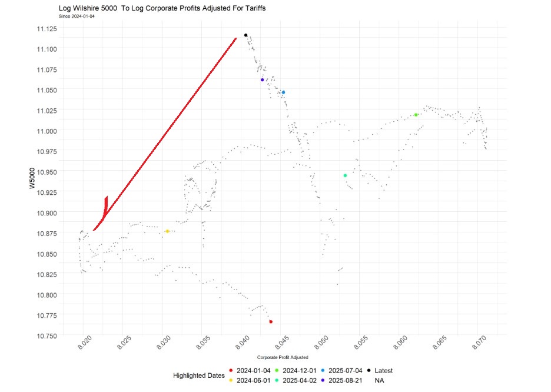Click the black Latest data point
Screen dimensions: 551x392
tap(245, 35)
